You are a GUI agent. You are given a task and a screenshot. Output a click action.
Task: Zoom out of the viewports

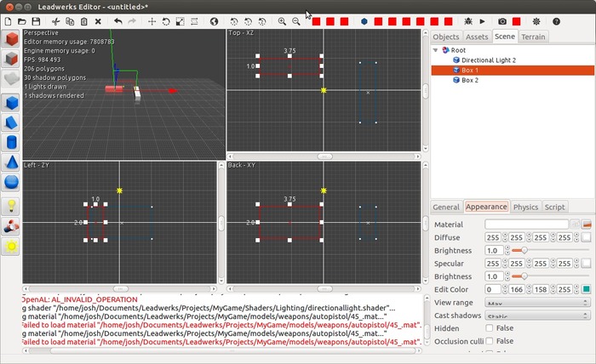(x=296, y=21)
